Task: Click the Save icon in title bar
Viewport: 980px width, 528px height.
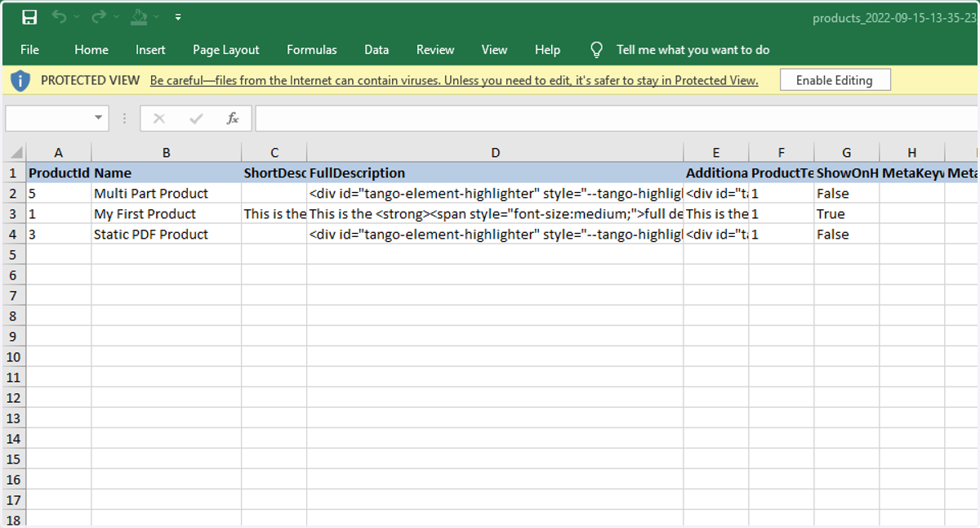Action: click(29, 17)
